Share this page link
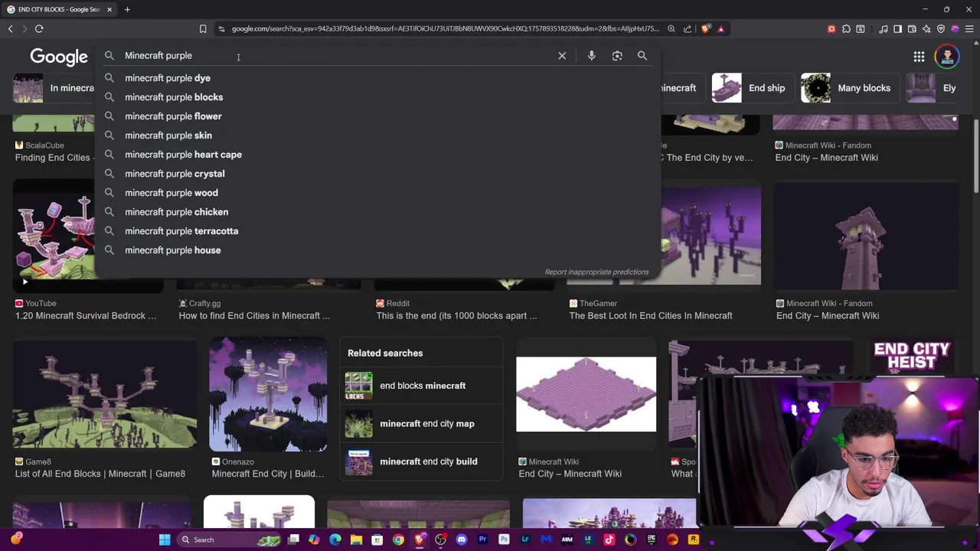The image size is (980, 551). (688, 29)
